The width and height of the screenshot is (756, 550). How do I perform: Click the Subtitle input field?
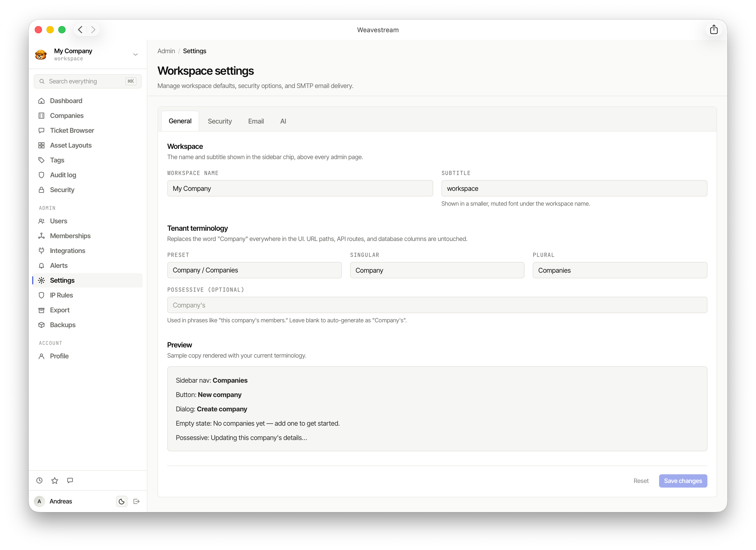(x=574, y=188)
